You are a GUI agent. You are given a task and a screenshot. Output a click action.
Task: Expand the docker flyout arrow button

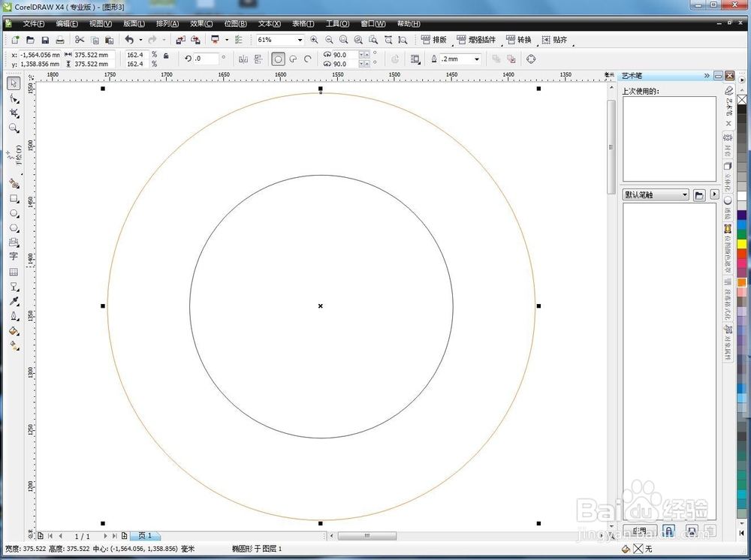(x=715, y=194)
